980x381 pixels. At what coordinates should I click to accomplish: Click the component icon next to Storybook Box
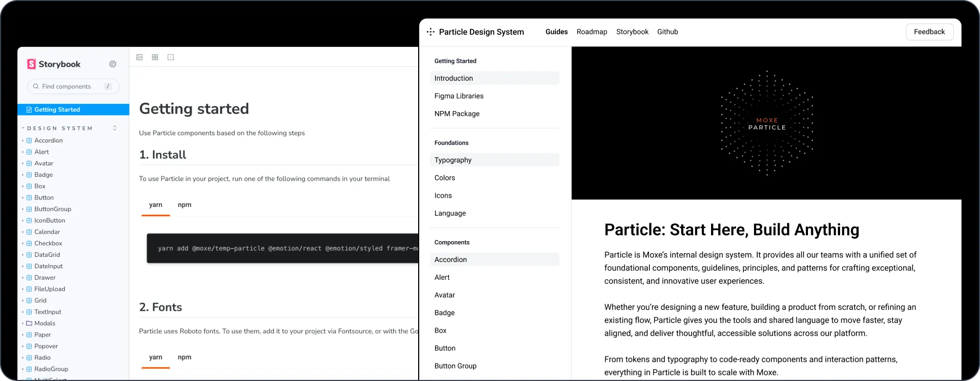(29, 186)
